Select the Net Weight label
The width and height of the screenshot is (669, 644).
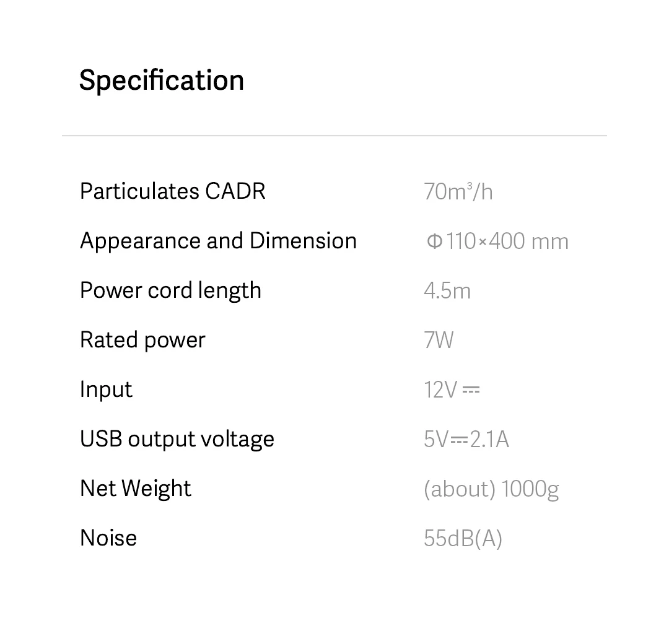pyautogui.click(x=136, y=489)
